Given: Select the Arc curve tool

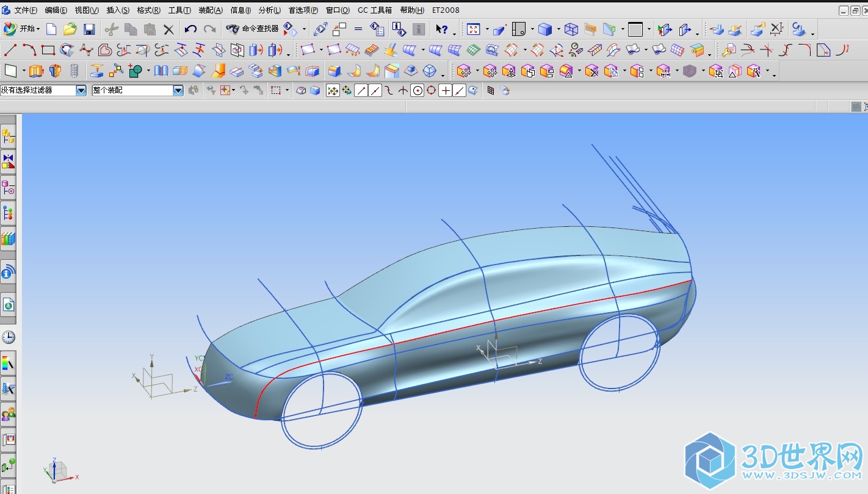Looking at the screenshot, I should tap(29, 50).
